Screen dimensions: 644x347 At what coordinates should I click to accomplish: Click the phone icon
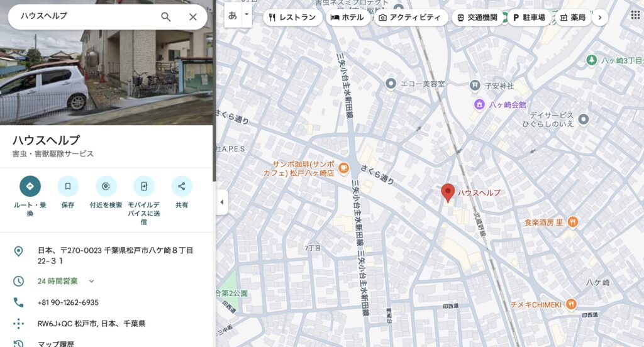pyautogui.click(x=18, y=302)
